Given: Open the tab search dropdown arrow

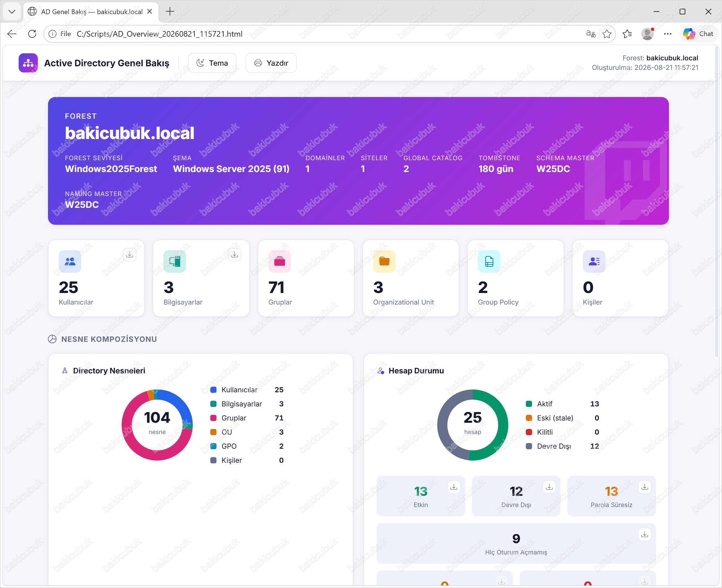Looking at the screenshot, I should pyautogui.click(x=12, y=12).
